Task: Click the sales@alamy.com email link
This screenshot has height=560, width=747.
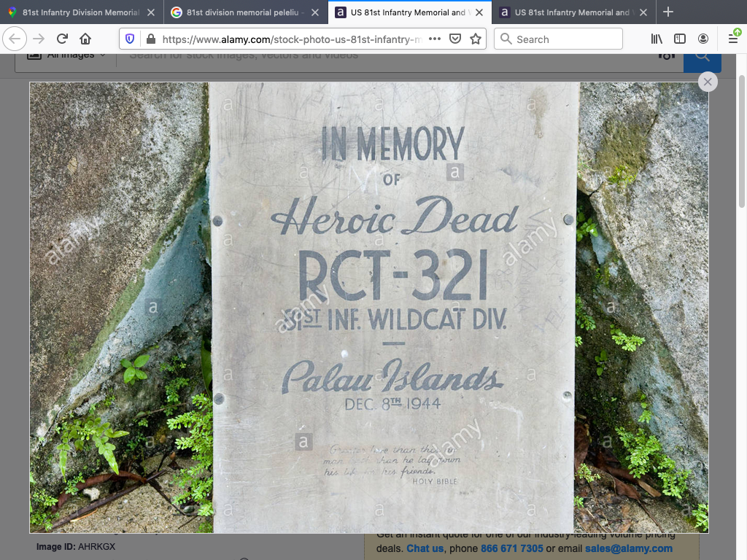Action: point(628,548)
